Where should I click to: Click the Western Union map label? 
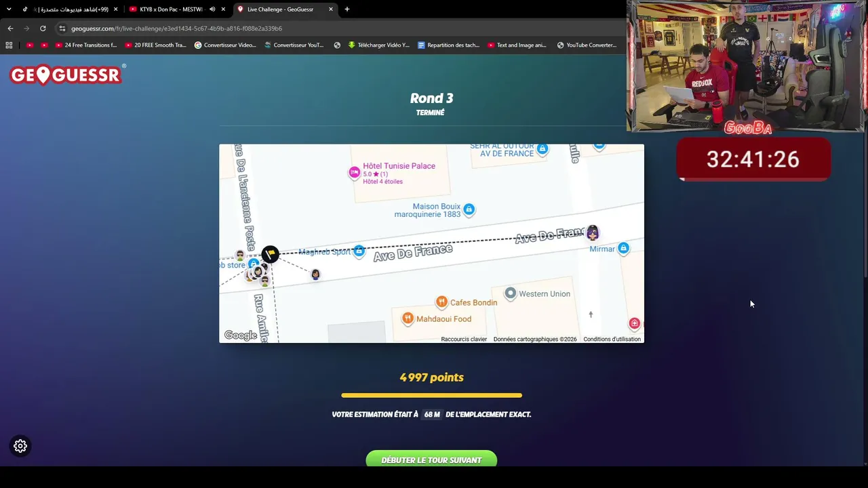point(545,293)
